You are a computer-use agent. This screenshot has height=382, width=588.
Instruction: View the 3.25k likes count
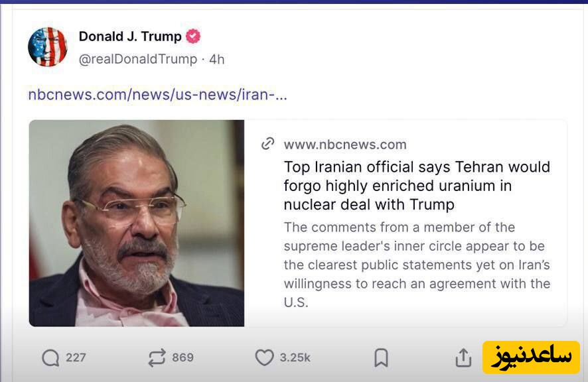(295, 358)
